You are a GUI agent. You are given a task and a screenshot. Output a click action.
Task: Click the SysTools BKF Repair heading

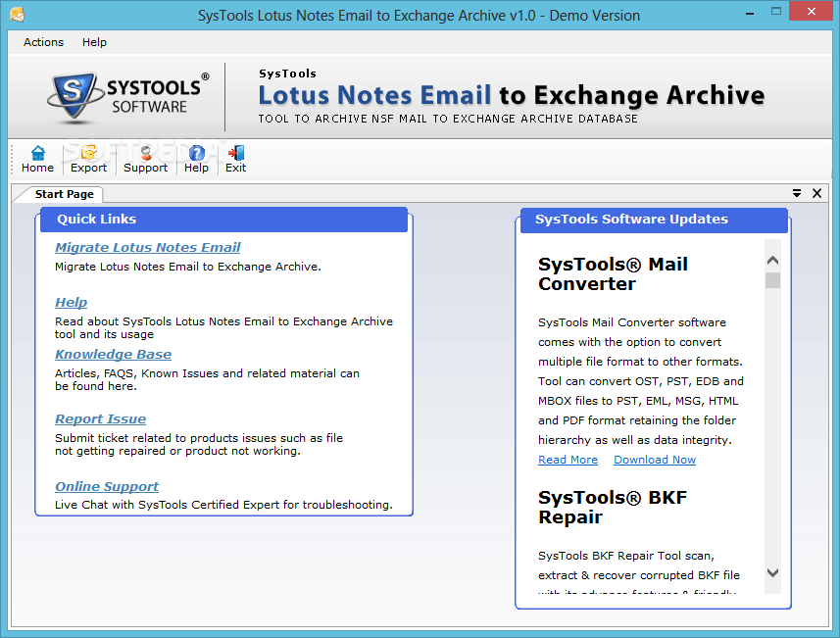(x=613, y=508)
